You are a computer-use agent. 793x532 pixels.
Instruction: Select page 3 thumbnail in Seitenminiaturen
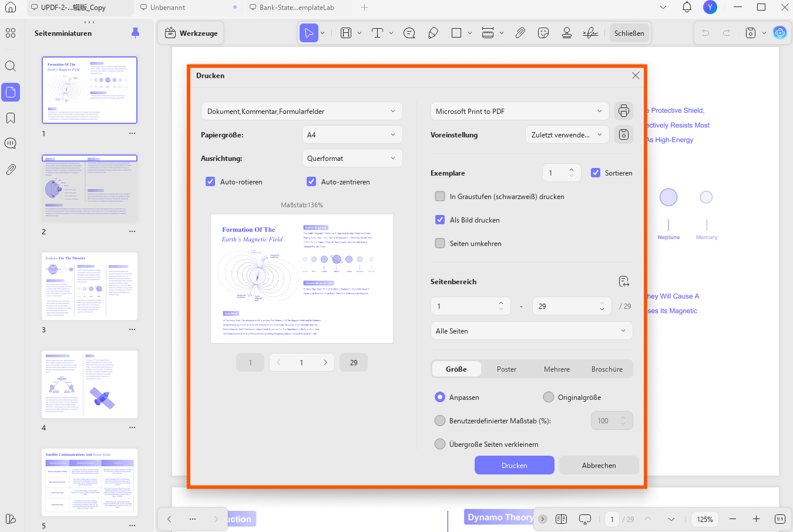(x=89, y=286)
